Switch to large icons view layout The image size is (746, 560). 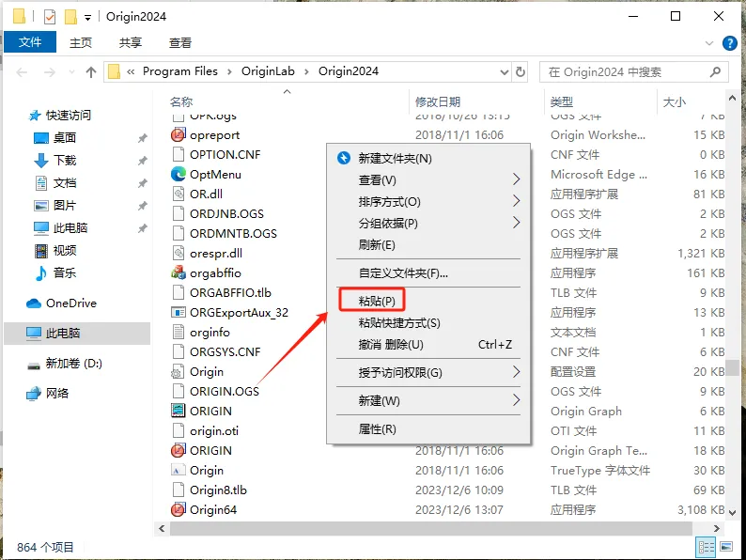(x=726, y=547)
